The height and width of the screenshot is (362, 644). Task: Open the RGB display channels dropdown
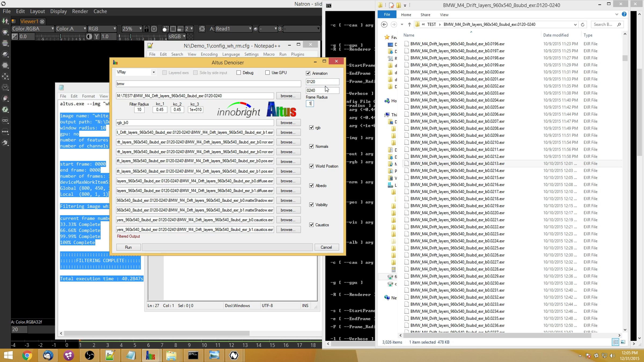[x=102, y=29]
